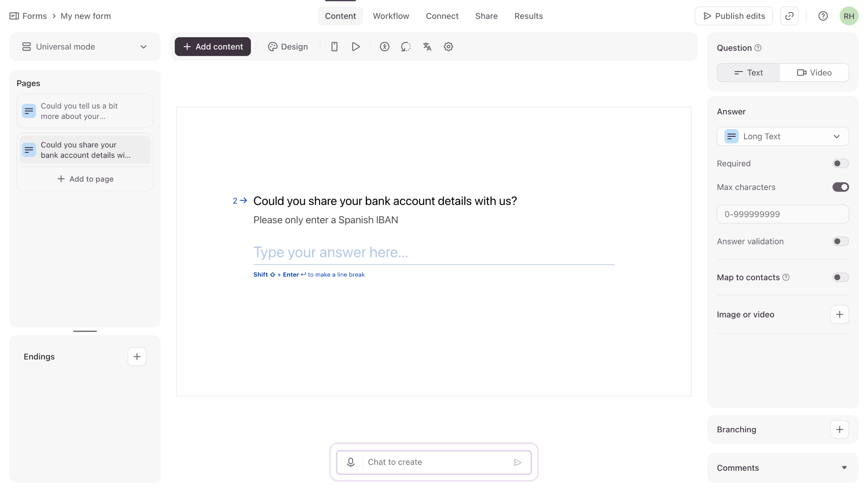Click the Publish edits button

point(734,16)
